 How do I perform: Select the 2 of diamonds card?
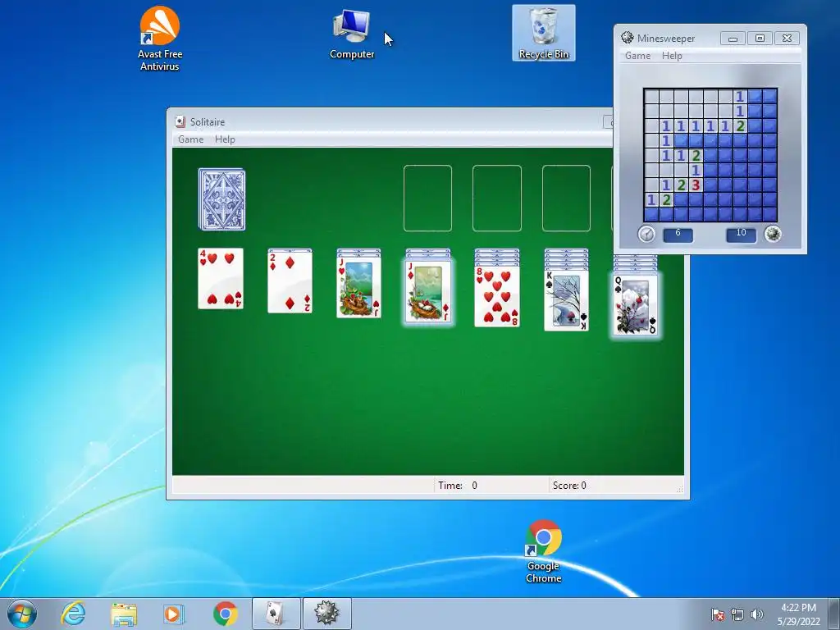tap(290, 282)
